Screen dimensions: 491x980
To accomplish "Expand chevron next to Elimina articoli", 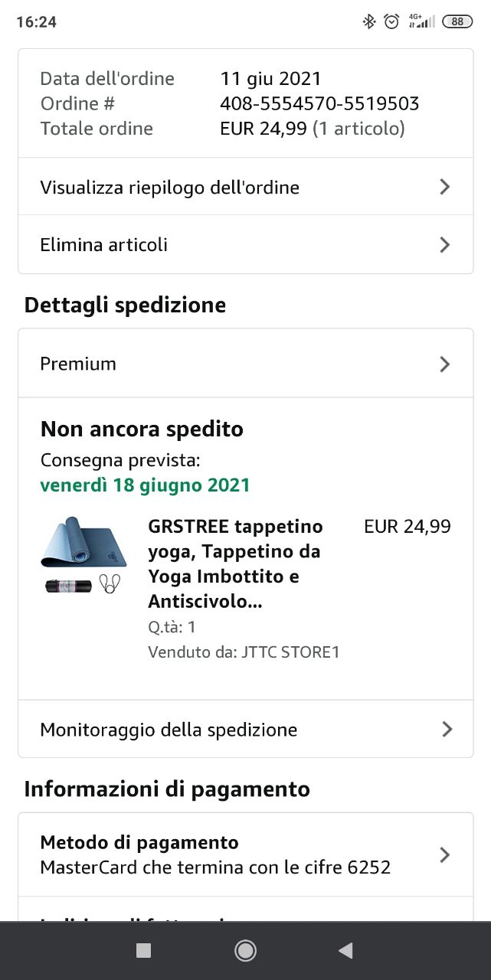I will click(445, 245).
